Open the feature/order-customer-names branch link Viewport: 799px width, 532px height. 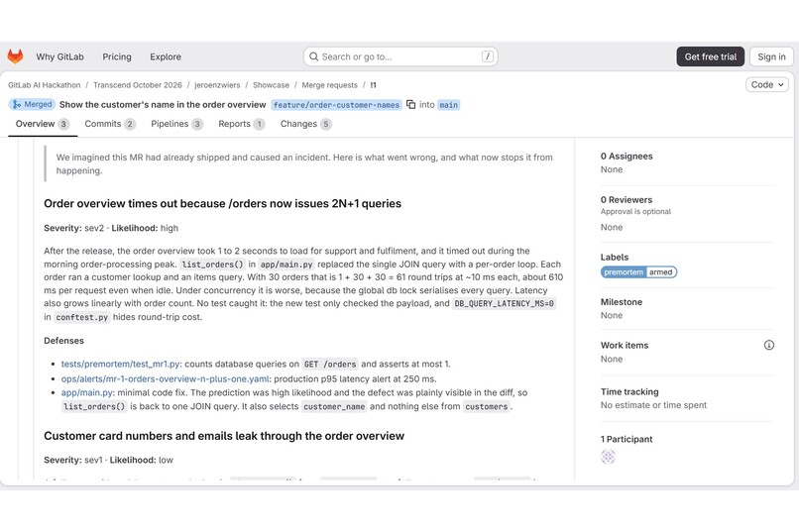tap(336, 105)
